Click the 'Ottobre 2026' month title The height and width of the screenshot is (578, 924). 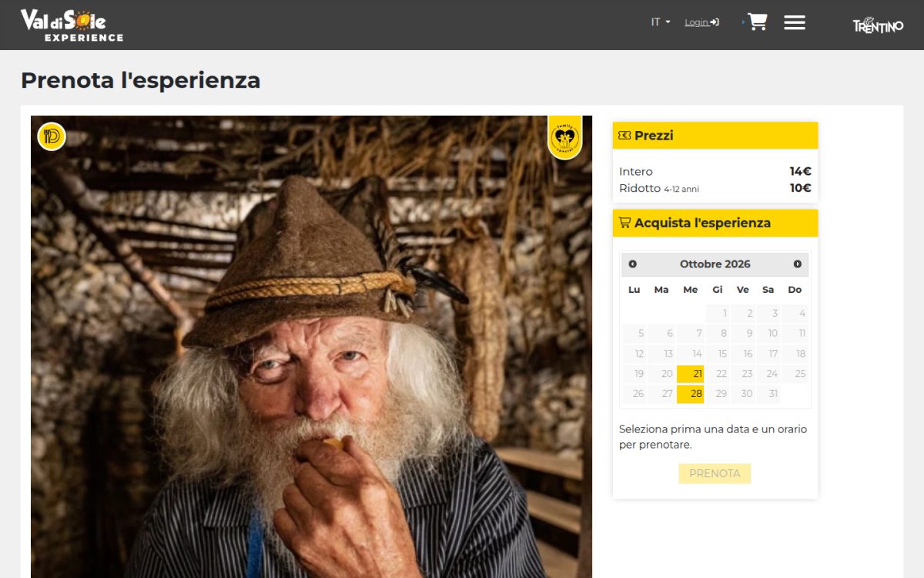click(715, 264)
